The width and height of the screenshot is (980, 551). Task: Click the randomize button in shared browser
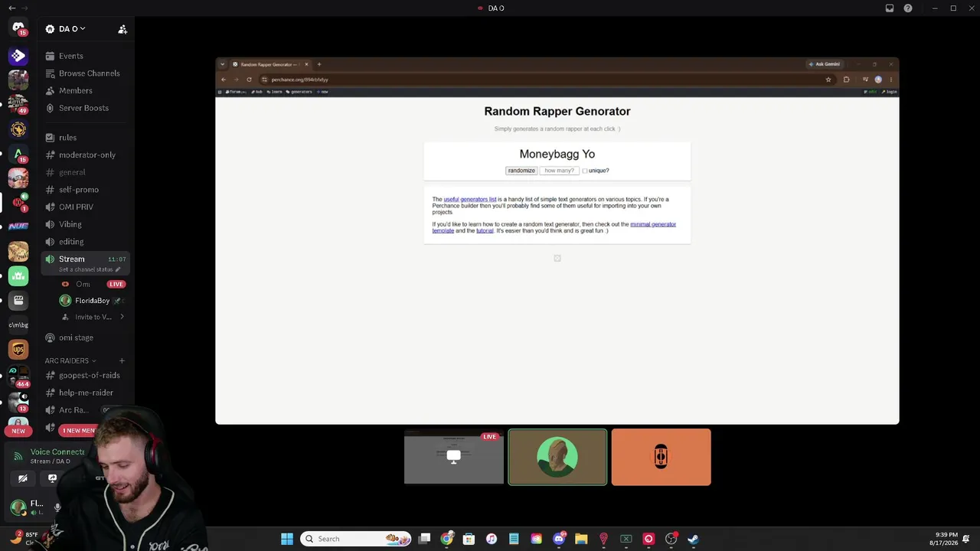[x=521, y=171]
